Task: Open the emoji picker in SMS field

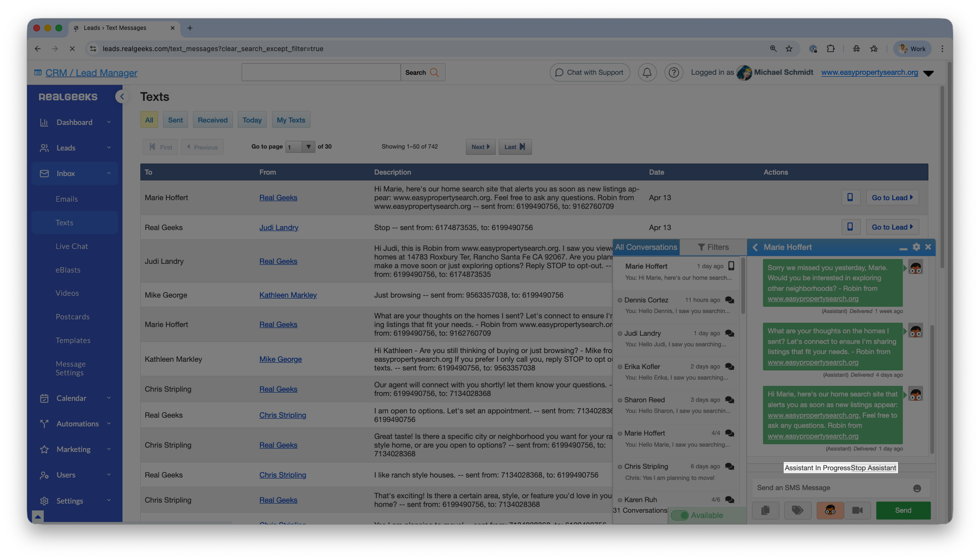Action: coord(917,488)
